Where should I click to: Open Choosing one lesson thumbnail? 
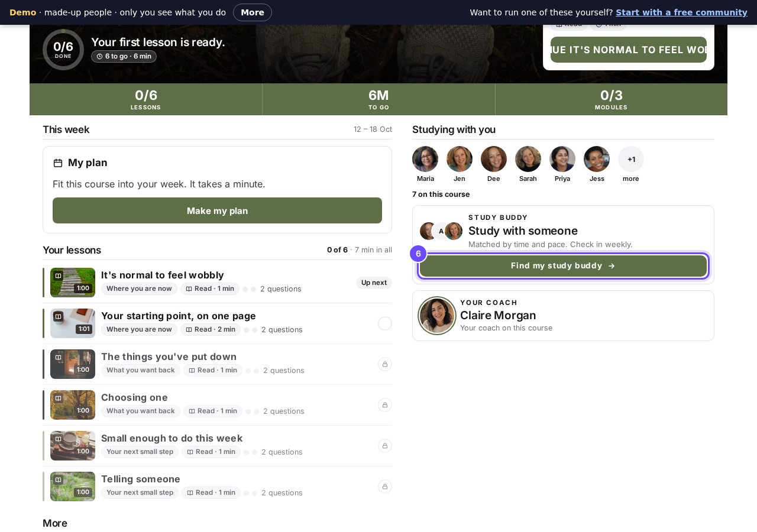(73, 405)
